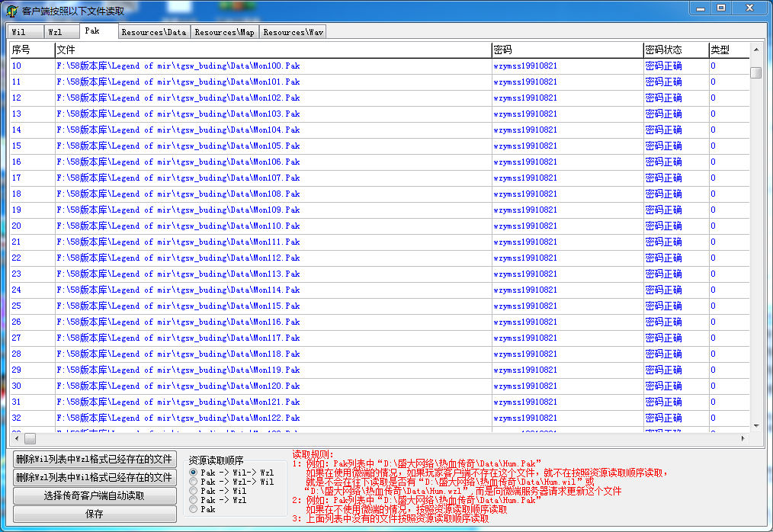Select row with file Mon100.Pak
Viewport: 773px width, 532px height.
(380, 66)
